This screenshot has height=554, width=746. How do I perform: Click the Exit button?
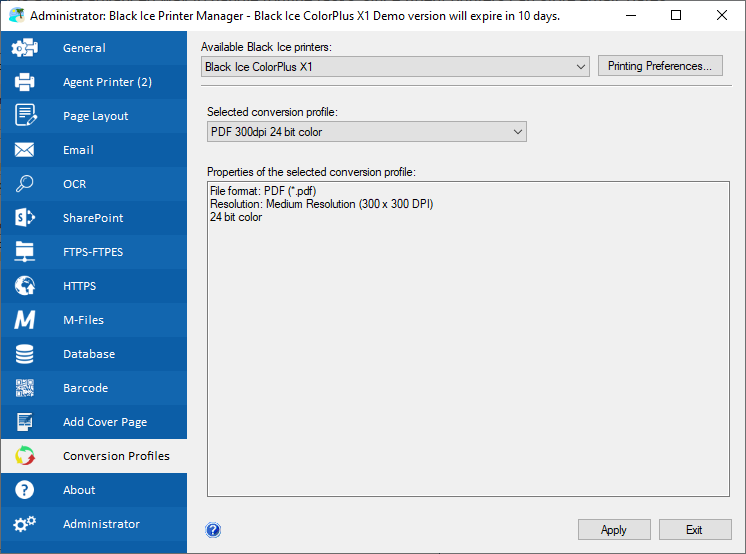(x=694, y=530)
